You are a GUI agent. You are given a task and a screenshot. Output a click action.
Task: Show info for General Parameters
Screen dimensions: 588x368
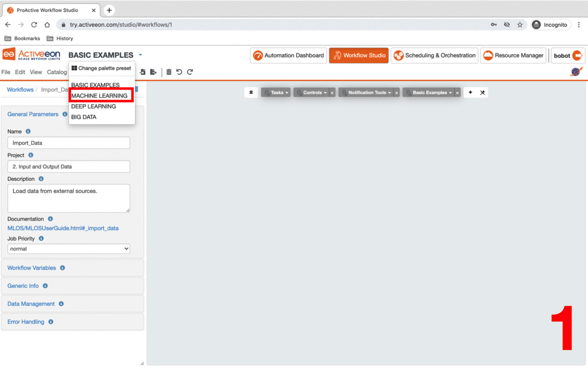[x=65, y=114]
